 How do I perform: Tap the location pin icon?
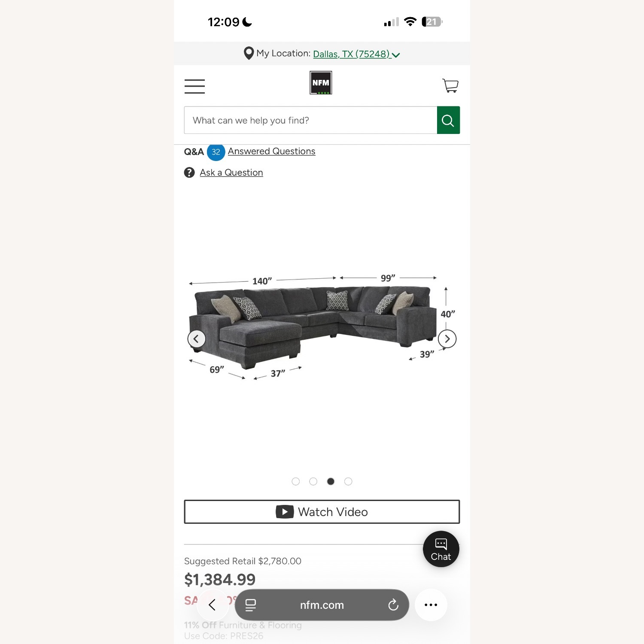(x=249, y=53)
